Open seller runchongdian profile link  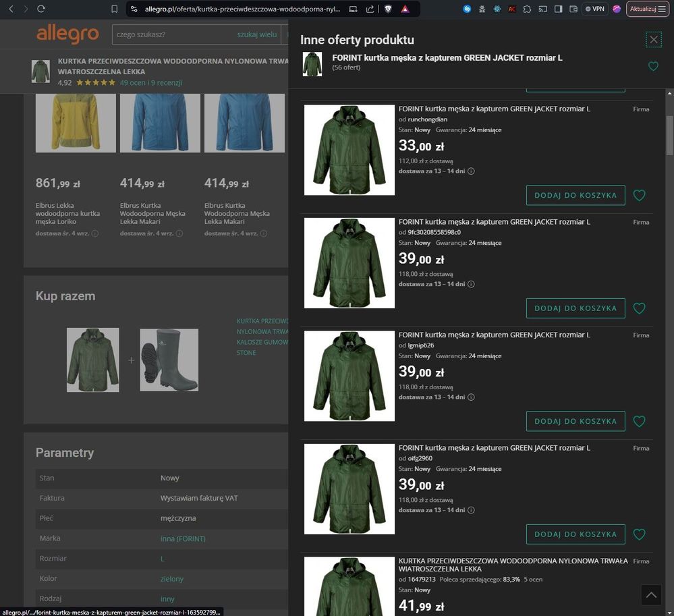[x=427, y=119]
